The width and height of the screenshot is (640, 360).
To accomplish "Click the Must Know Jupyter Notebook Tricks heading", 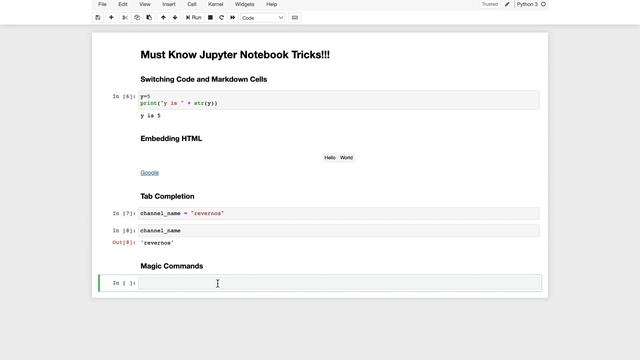I will (235, 55).
